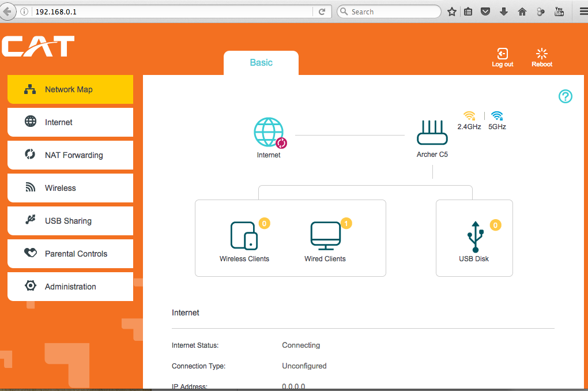Click the 'Unconfigured' connection type text
Screen dimensions: 588x391
(x=304, y=366)
